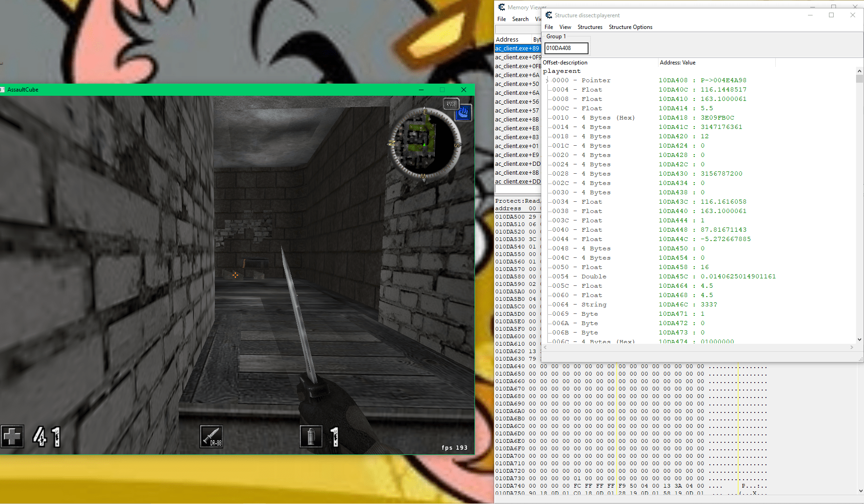Select the playerent root node

click(562, 71)
